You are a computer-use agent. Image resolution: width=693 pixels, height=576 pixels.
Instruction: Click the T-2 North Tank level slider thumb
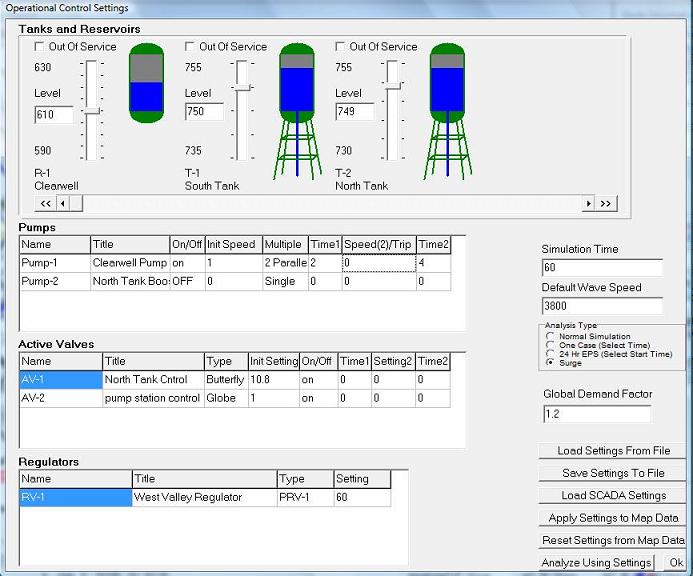[393, 86]
